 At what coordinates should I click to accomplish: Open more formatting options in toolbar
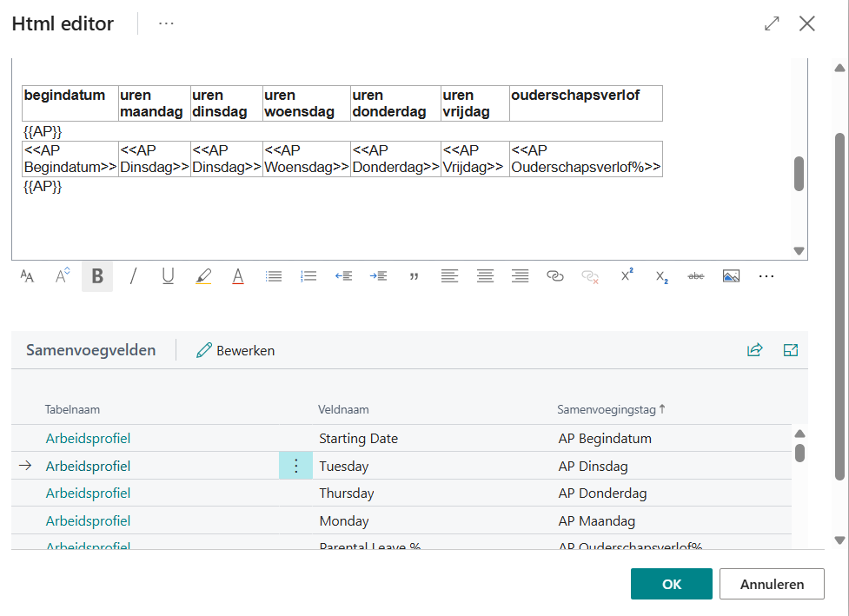766,276
